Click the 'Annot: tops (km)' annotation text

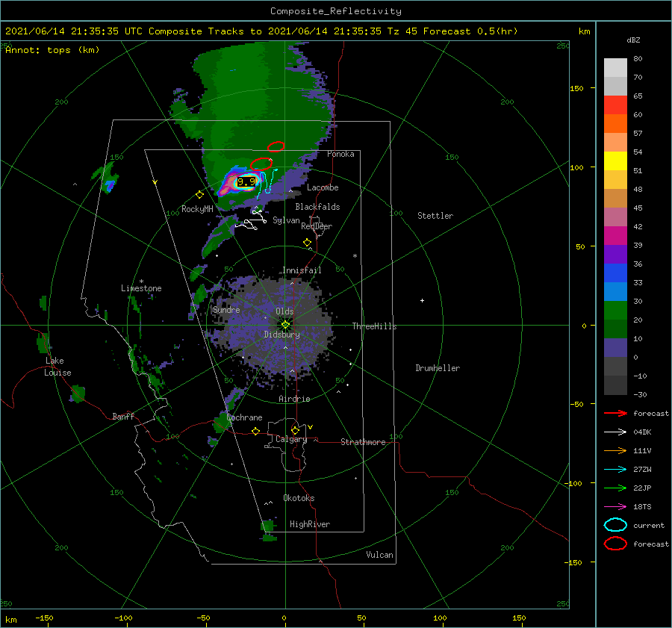click(52, 50)
